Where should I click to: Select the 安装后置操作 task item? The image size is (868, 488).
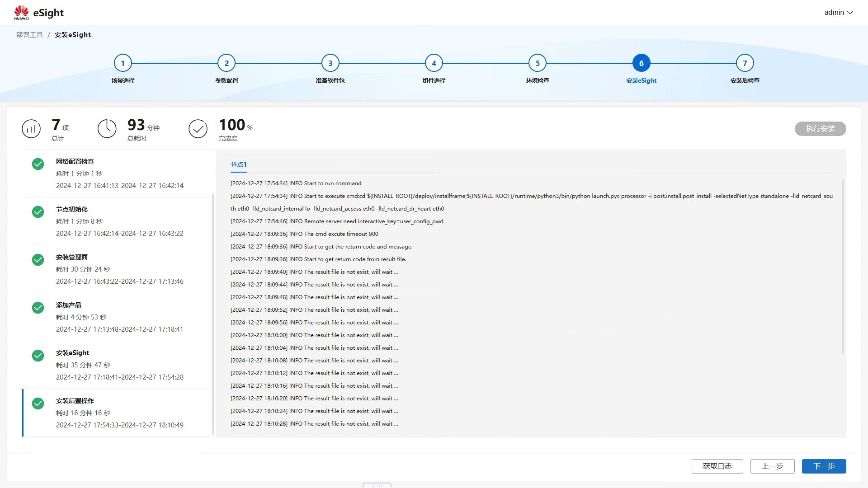(x=118, y=413)
